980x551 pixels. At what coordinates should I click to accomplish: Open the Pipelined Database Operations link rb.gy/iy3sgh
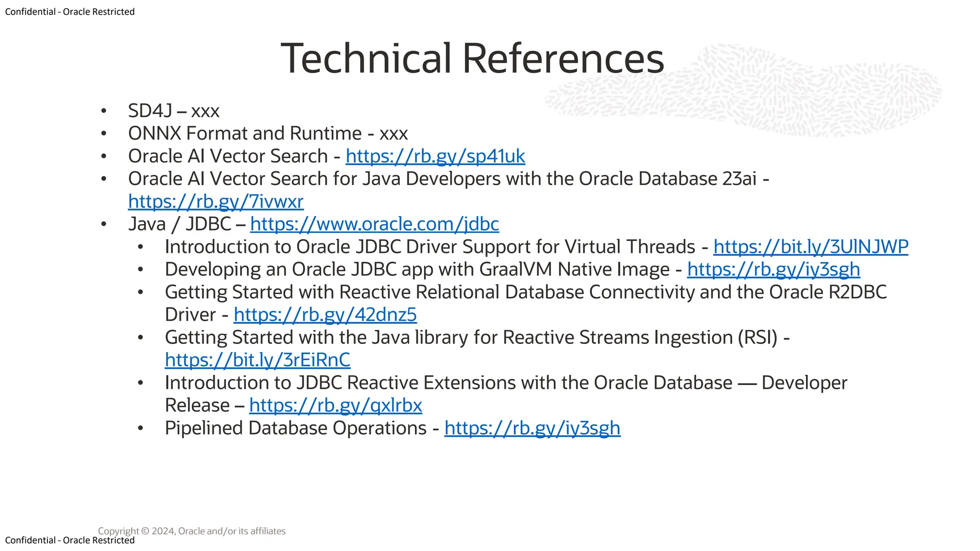pyautogui.click(x=533, y=428)
